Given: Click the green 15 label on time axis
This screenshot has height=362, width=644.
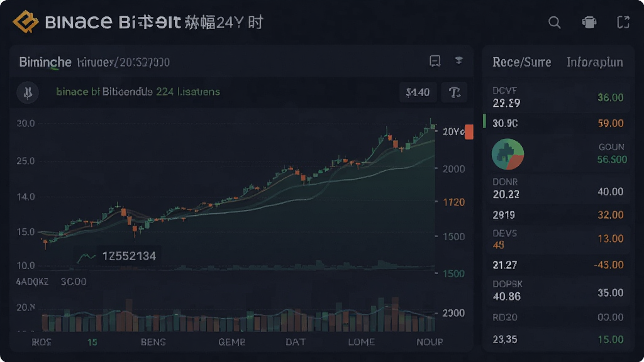Looking at the screenshot, I should click(x=92, y=342).
